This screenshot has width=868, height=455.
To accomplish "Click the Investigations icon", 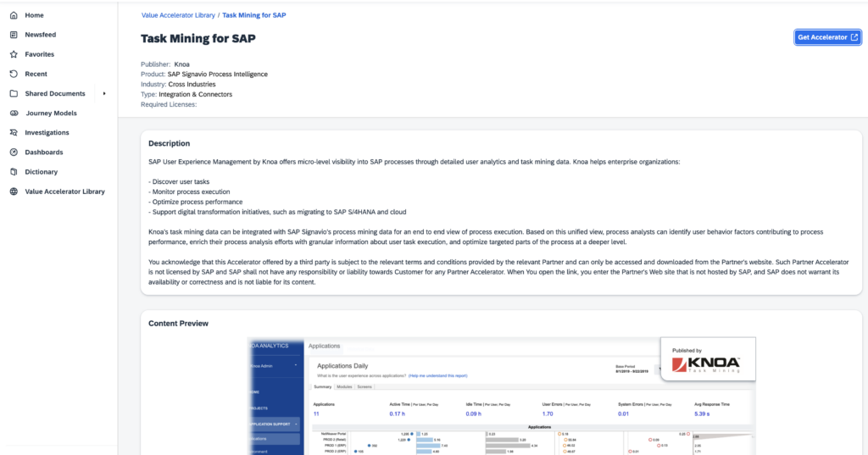I will pos(14,133).
